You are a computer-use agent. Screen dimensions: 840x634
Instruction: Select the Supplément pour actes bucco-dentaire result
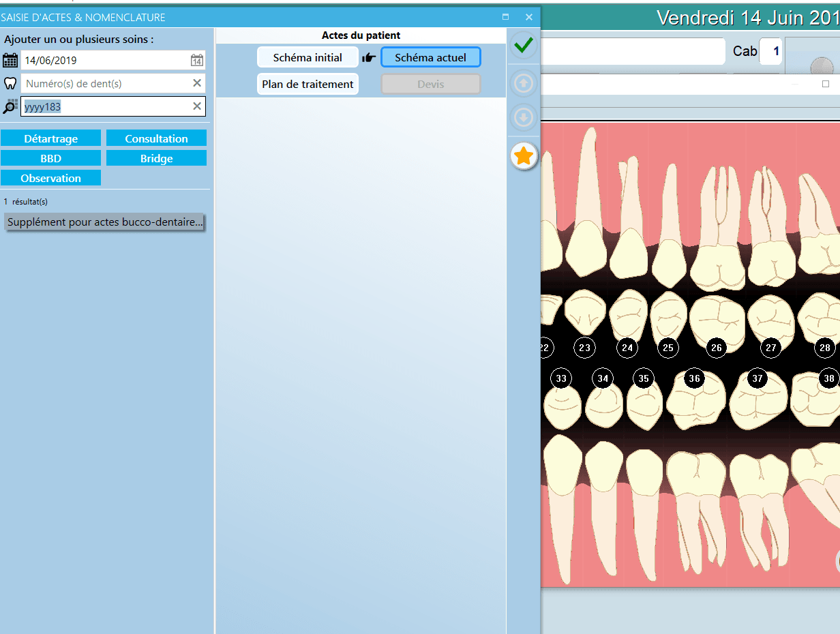click(104, 222)
